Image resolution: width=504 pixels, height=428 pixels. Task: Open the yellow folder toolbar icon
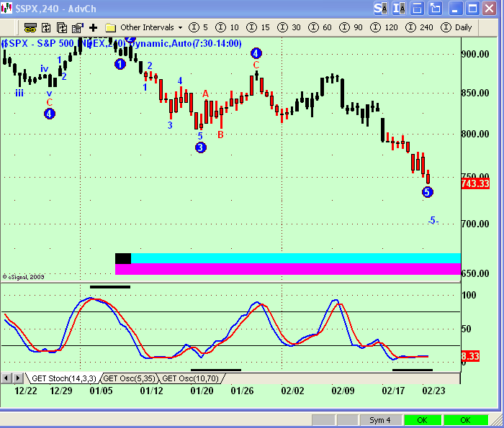(110, 27)
